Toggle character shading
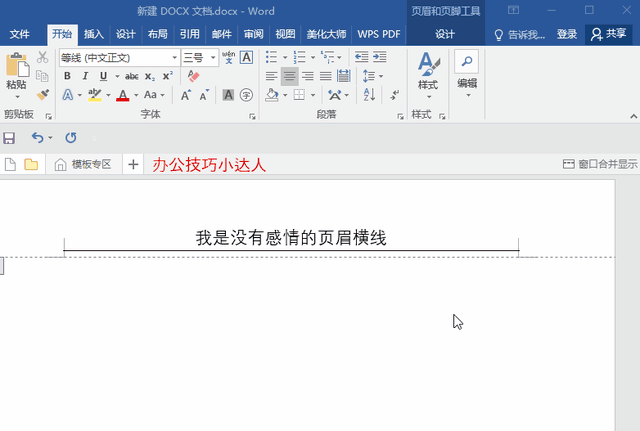Viewport: 640px width, 431px height. pos(228,95)
